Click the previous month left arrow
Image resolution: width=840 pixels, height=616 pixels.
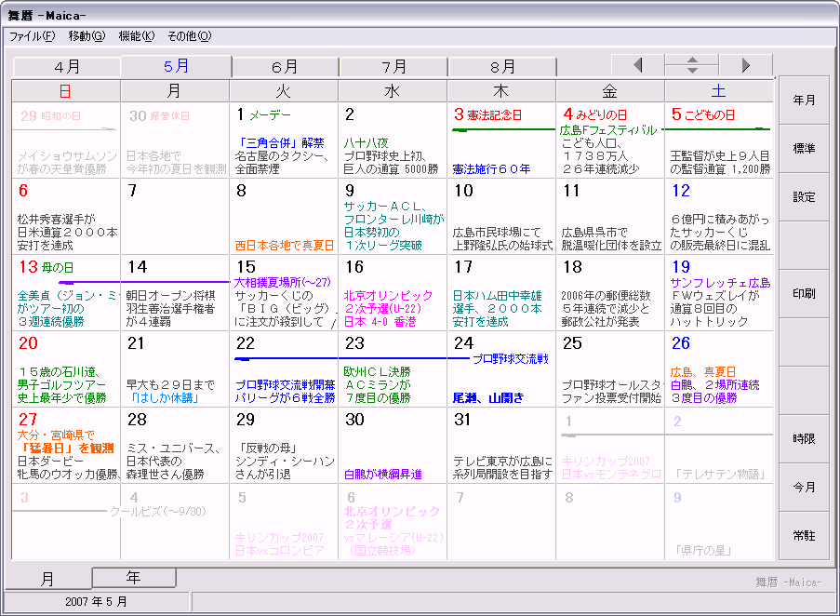click(637, 65)
